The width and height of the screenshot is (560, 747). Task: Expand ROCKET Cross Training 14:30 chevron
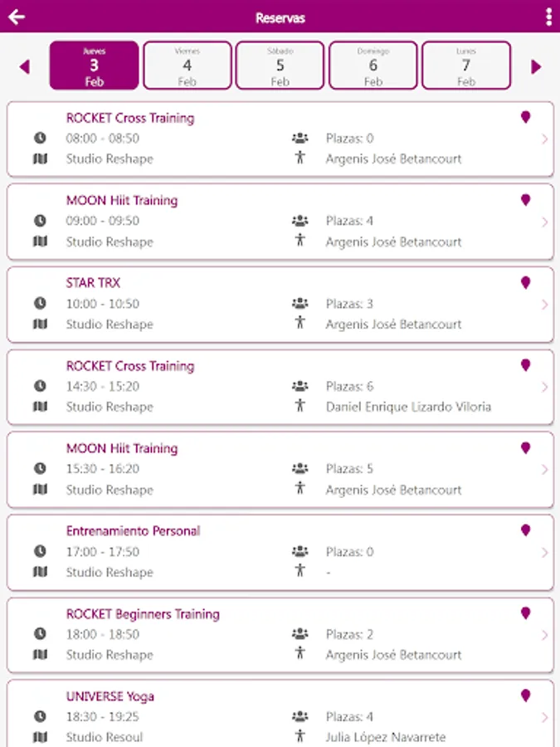[x=545, y=388]
